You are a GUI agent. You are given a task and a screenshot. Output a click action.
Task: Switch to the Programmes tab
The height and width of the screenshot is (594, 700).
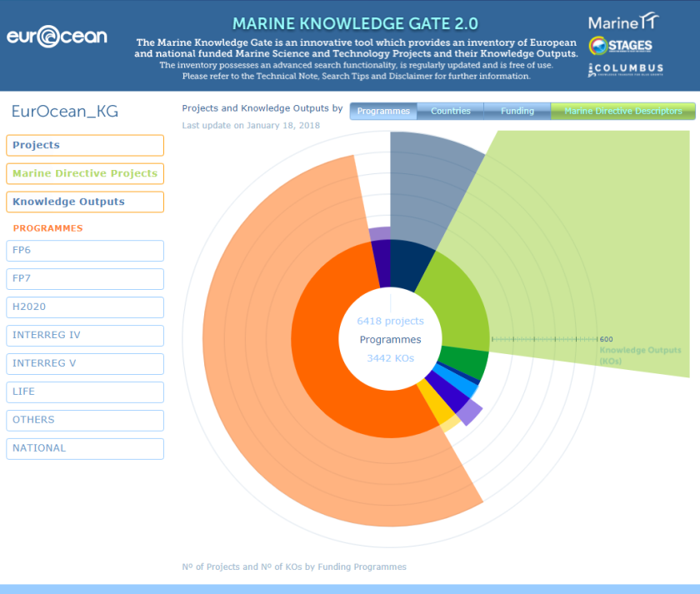tap(383, 111)
